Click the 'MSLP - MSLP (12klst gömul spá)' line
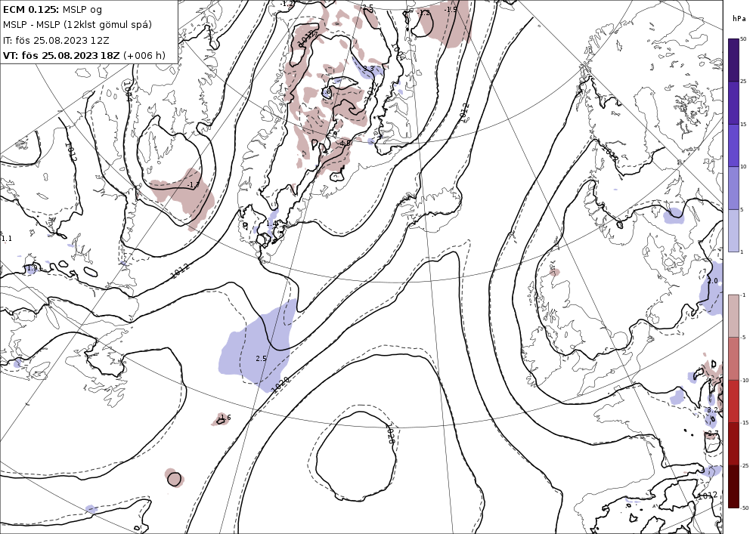Screen dimensions: 756x534 click(77, 25)
